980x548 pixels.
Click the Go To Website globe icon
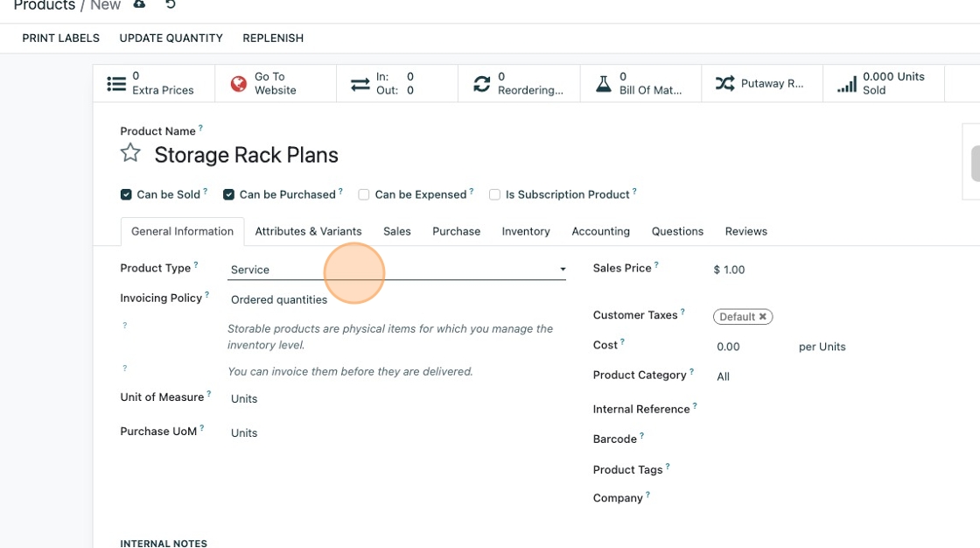click(x=238, y=83)
